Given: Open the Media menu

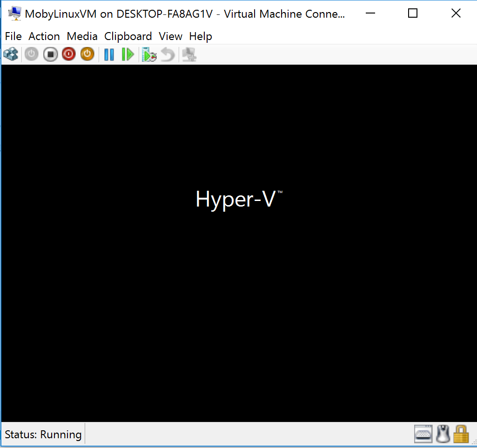Looking at the screenshot, I should click(82, 36).
